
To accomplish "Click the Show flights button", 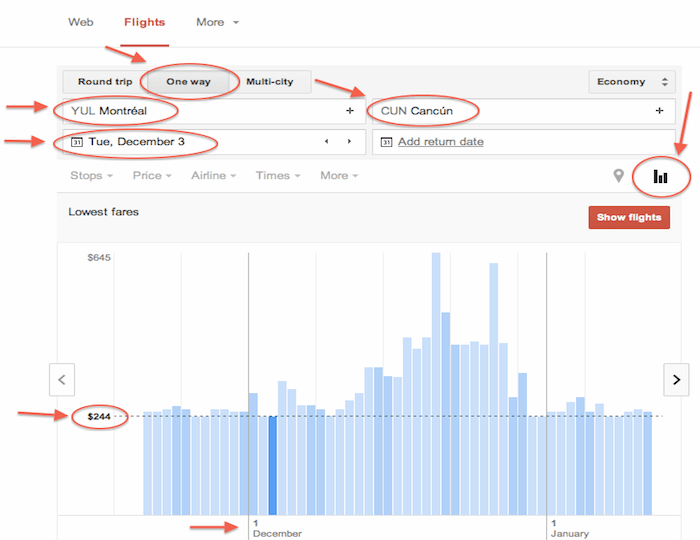I will (x=629, y=217).
